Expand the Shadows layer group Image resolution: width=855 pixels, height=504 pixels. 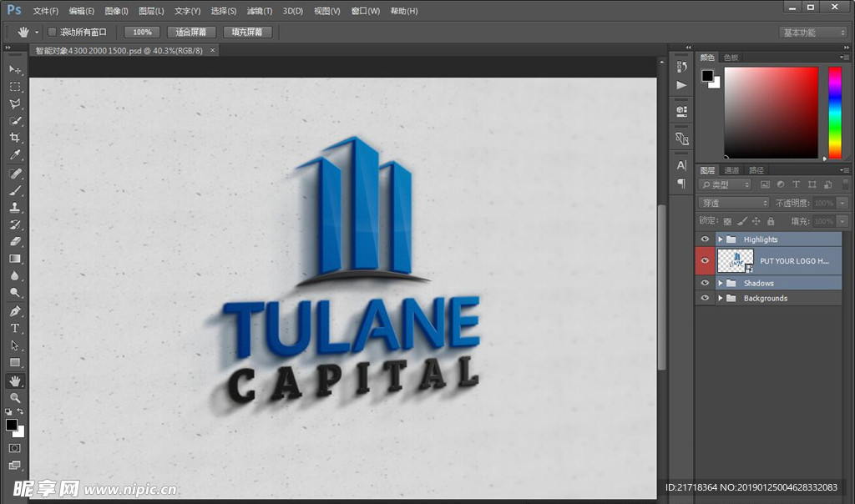[720, 283]
